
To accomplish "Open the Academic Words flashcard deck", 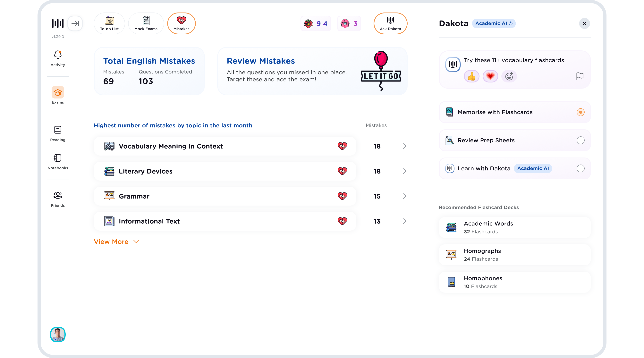I will [515, 227].
